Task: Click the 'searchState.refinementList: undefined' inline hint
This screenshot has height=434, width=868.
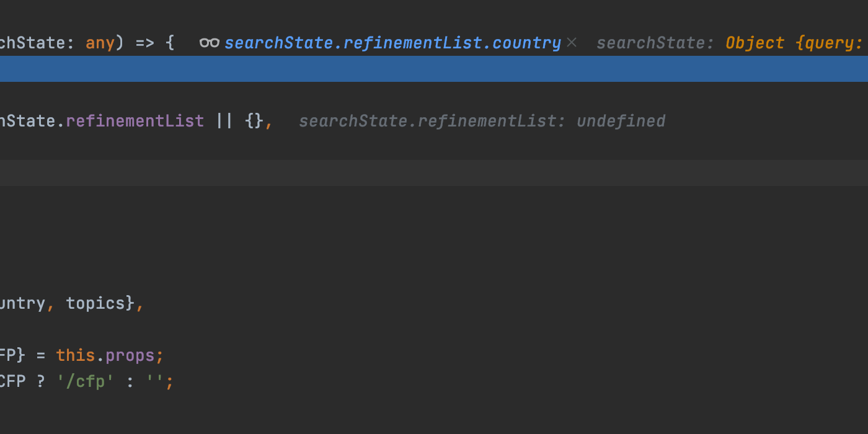Action: coord(482,121)
